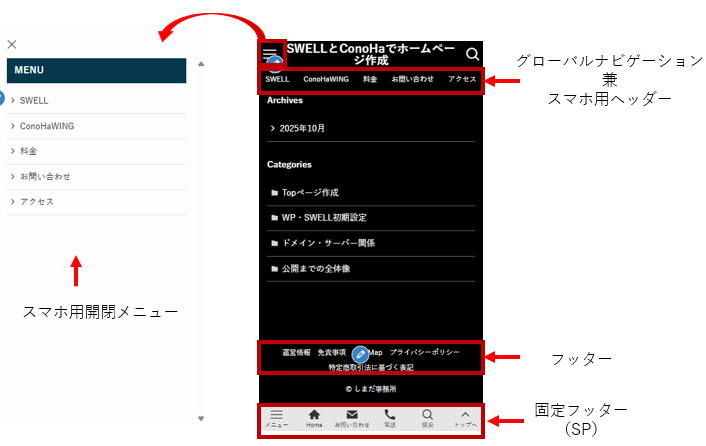The image size is (706, 446).
Task: Tap the search magnifier in the header
Action: coord(472,54)
